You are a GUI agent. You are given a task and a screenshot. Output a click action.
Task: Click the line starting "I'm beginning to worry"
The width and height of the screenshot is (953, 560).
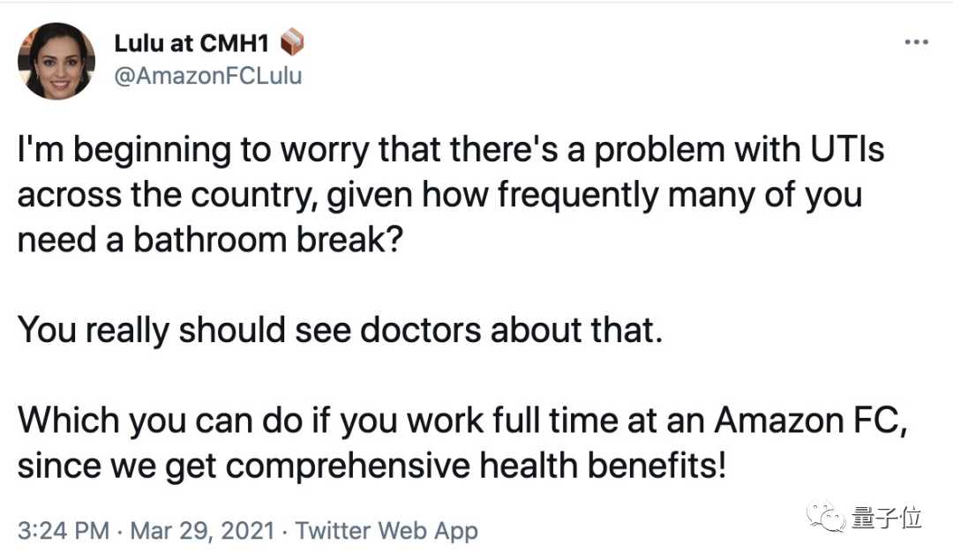tap(450, 150)
